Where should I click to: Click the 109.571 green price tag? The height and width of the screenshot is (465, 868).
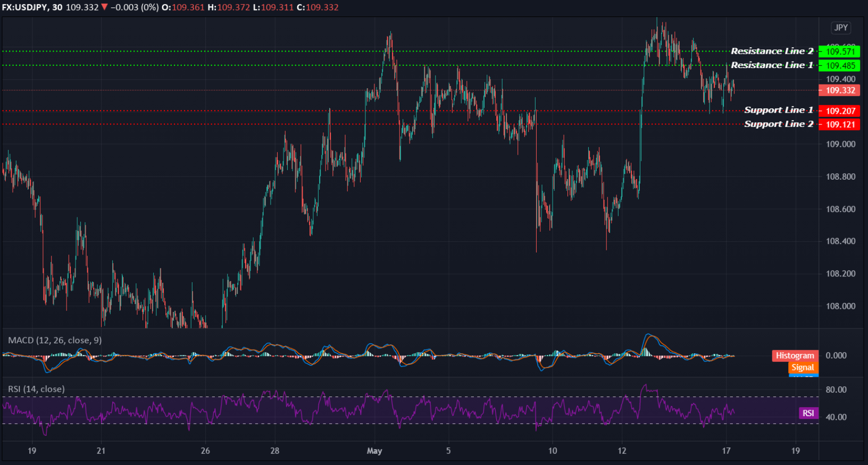click(840, 52)
